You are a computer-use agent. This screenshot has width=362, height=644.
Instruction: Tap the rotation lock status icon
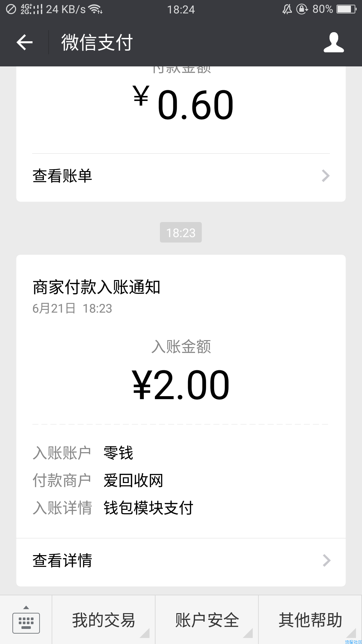302,9
